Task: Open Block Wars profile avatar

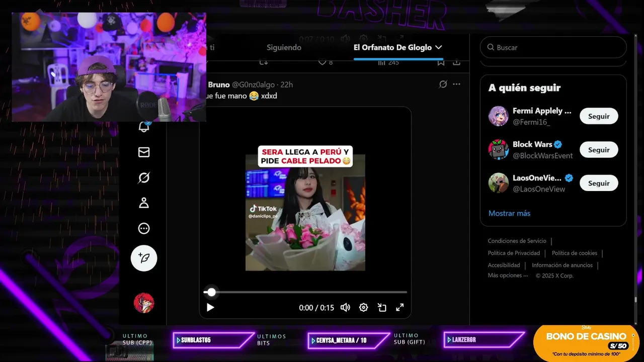Action: [x=498, y=150]
